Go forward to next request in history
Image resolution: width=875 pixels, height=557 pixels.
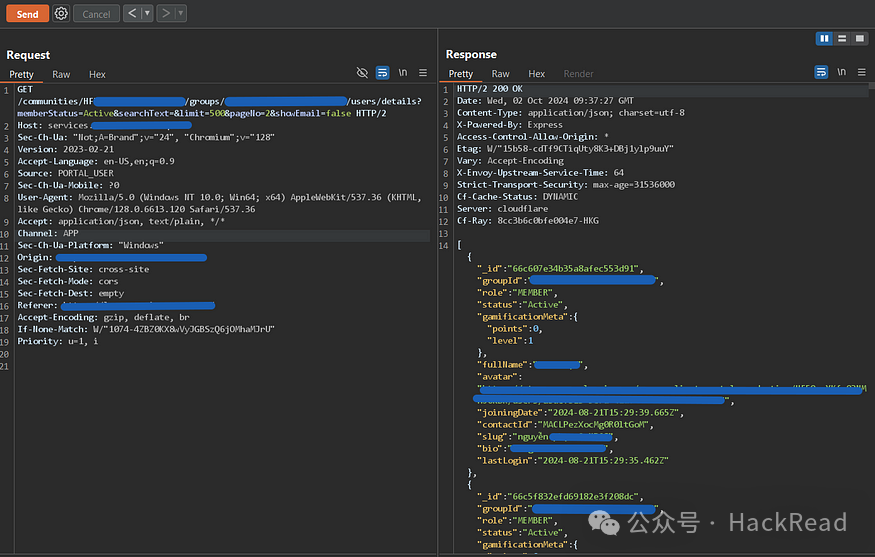point(165,14)
